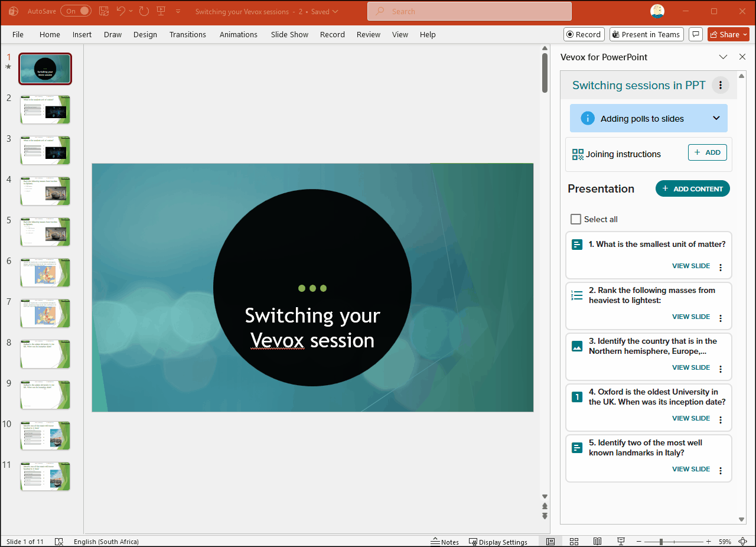
Task: Click the Redo arrow icon
Action: pos(144,11)
